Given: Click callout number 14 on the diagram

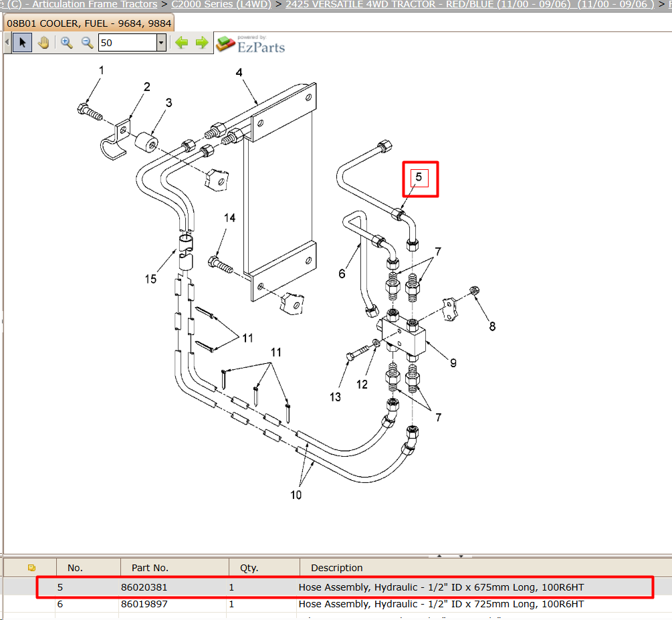Looking at the screenshot, I should coord(230,218).
